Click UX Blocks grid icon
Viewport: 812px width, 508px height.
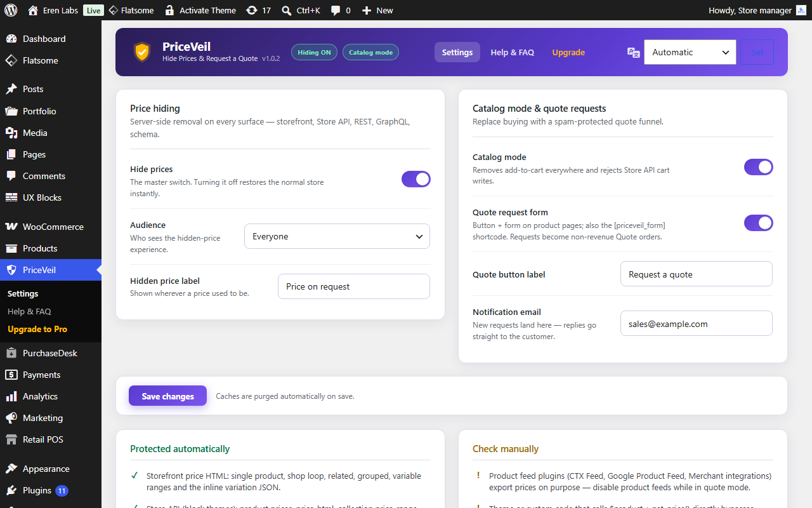11,197
